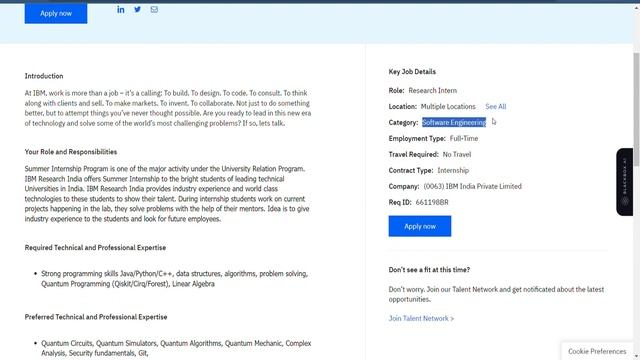640x360 pixels.
Task: Share job on LinkedIn icon
Action: point(121,9)
